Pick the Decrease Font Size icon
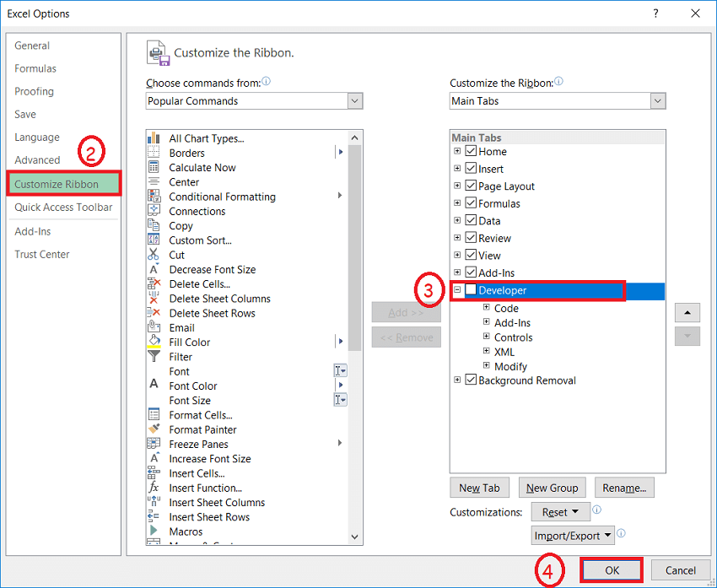 tap(154, 269)
